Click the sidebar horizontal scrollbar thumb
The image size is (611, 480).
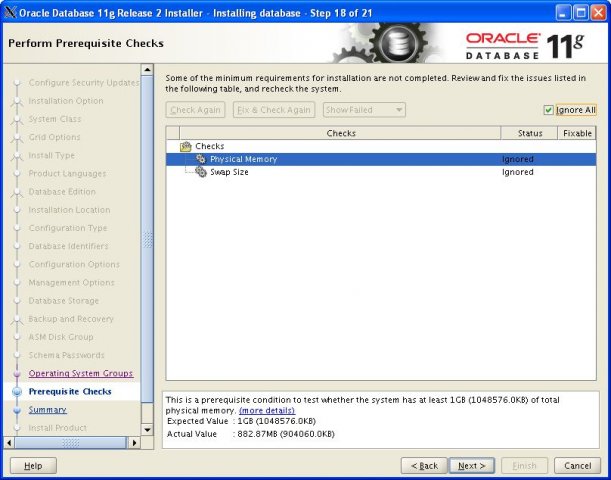[x=71, y=443]
